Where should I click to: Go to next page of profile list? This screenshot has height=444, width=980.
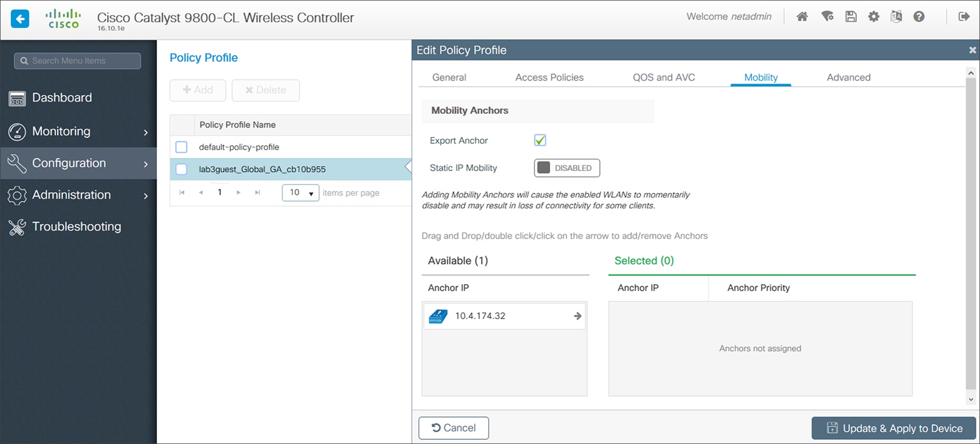pos(239,193)
